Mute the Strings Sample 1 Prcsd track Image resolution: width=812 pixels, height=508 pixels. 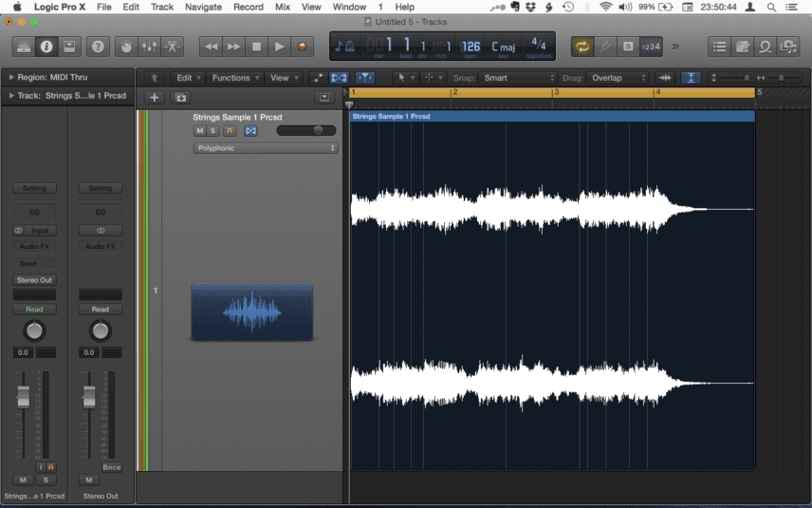tap(199, 131)
